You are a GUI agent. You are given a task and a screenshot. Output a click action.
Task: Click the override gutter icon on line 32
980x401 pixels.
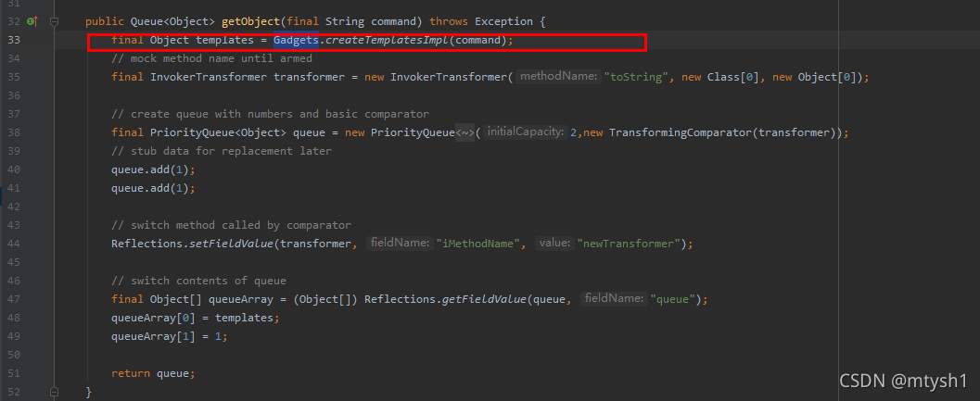coord(32,22)
